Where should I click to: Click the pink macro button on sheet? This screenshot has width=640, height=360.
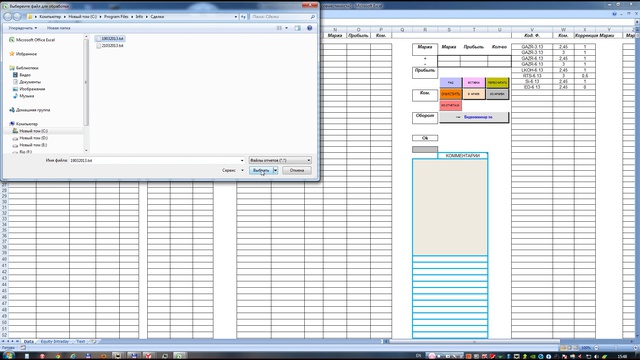coord(474,82)
